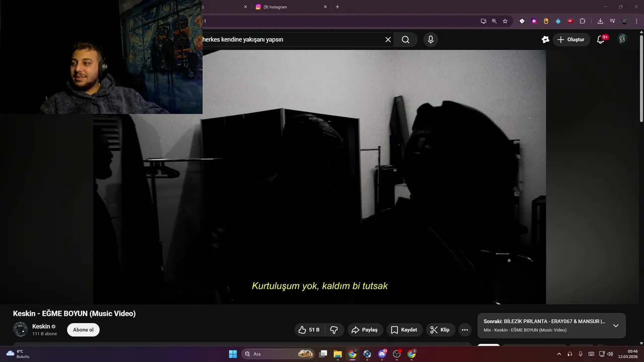Open File Explorer from taskbar
This screenshot has width=644, height=362.
pos(338,354)
